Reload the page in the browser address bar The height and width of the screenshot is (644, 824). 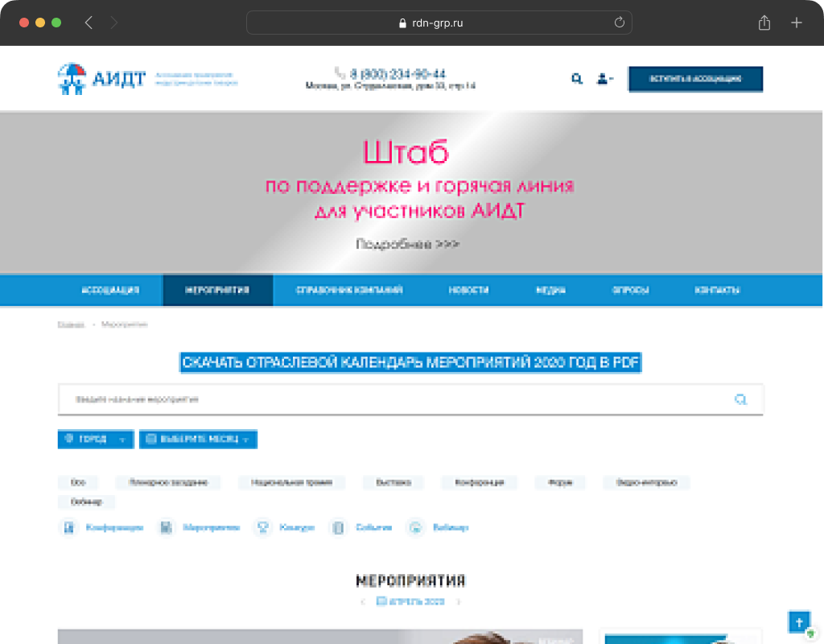619,23
